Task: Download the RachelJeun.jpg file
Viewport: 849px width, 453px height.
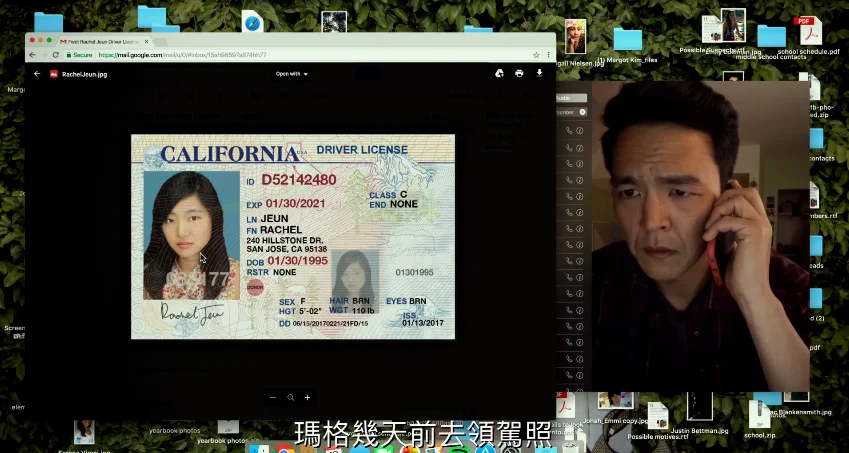Action: [x=540, y=73]
